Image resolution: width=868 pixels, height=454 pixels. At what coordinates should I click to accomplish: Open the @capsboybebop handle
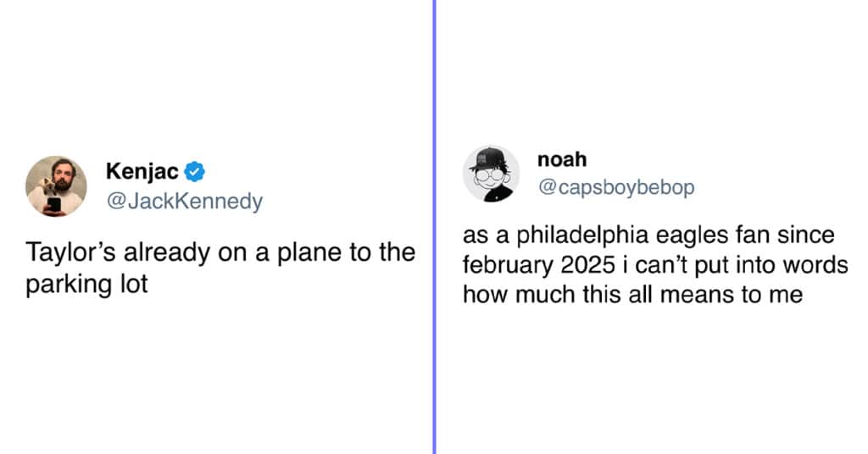coord(616,187)
